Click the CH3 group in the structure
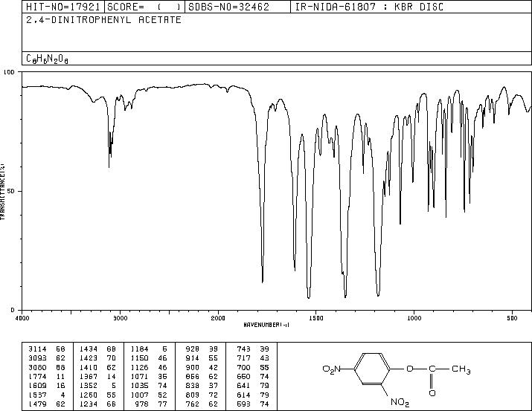 tap(461, 369)
